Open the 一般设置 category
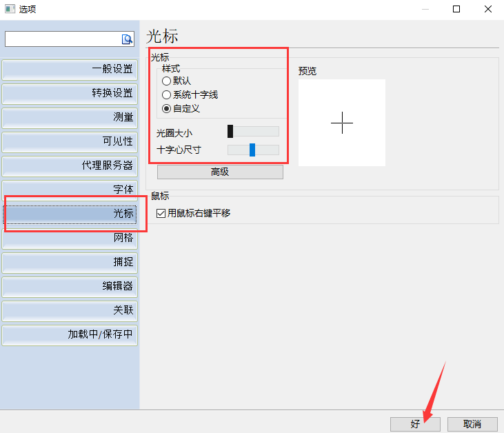 69,69
